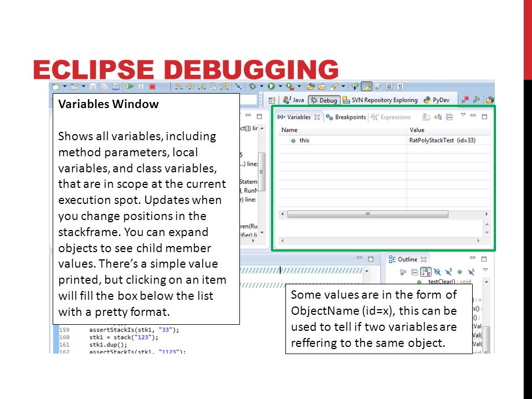Click the Save All toolbar icon
The width and height of the screenshot is (532, 399).
tap(105, 86)
